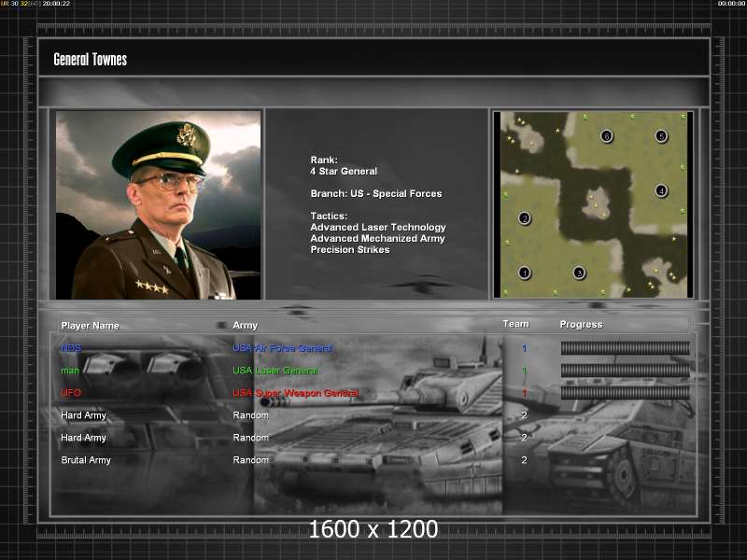Click team number of NDS row
Viewport: 747px width, 560px height.
tap(525, 348)
